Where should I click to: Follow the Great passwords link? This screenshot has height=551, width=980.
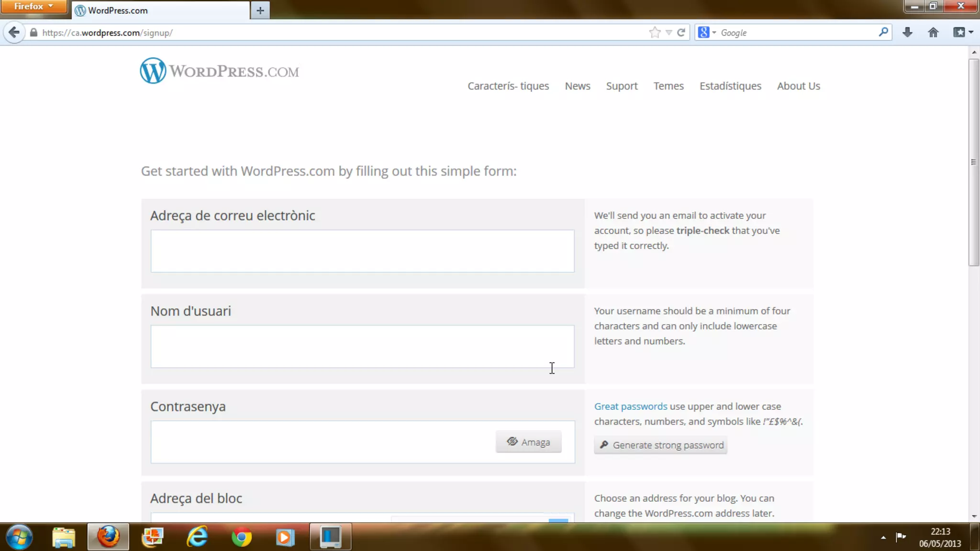click(x=630, y=406)
